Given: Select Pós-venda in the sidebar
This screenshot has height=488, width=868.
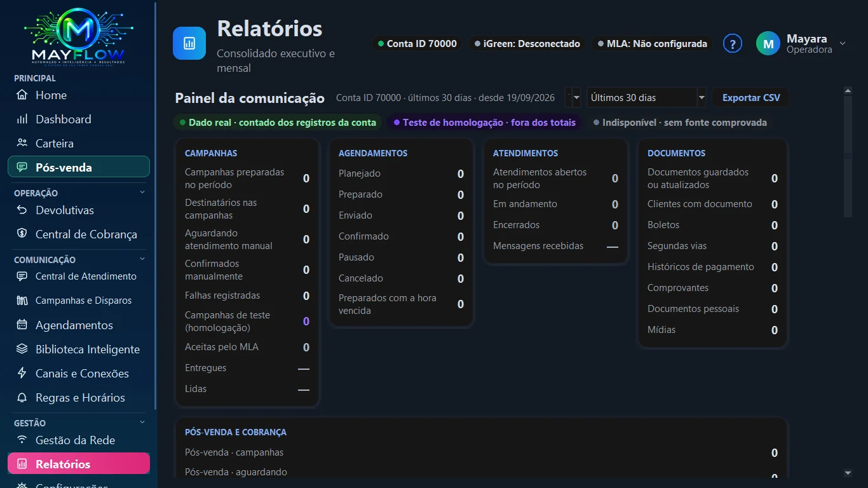Looking at the screenshot, I should coord(79,167).
